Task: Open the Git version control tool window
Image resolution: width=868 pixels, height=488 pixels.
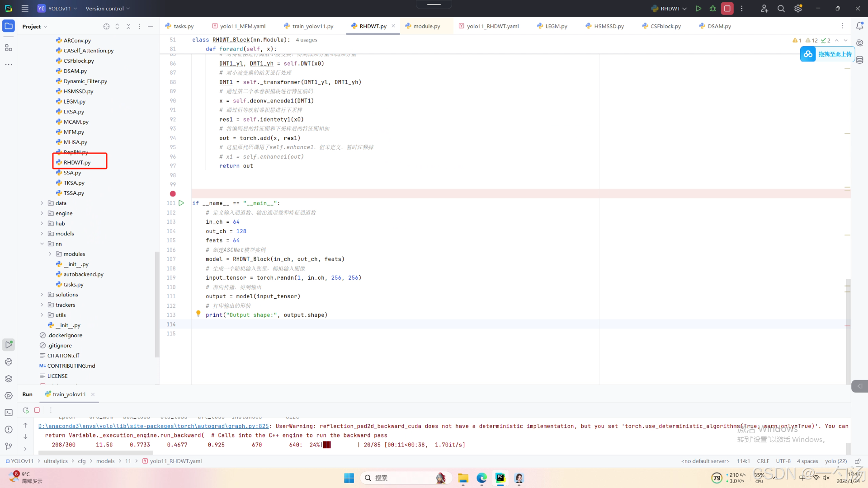Action: coord(9,446)
